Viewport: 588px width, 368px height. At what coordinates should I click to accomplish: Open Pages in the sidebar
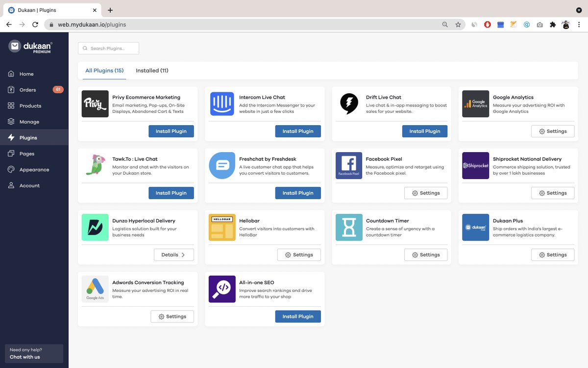click(34, 154)
